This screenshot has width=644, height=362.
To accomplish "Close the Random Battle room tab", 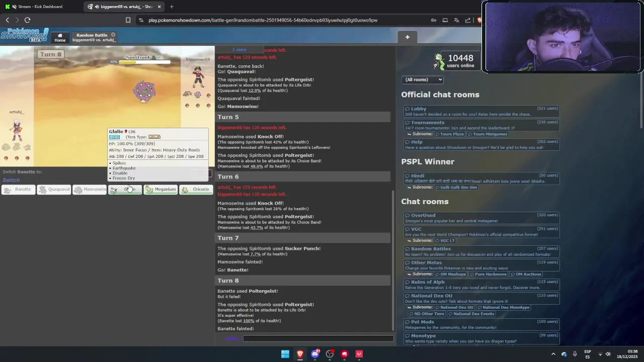I will (113, 35).
